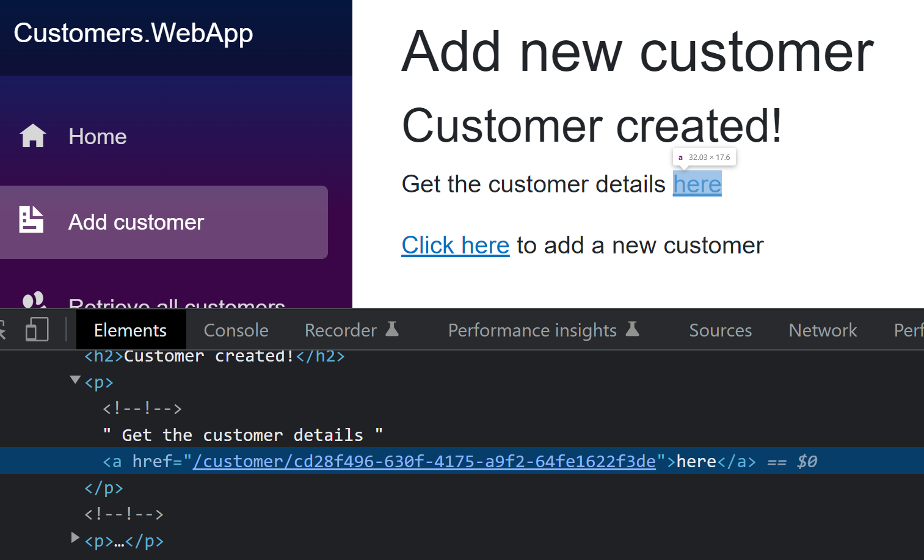Viewport: 924px width, 560px height.
Task: Click the highlighted 'here' customer details link
Action: click(697, 184)
